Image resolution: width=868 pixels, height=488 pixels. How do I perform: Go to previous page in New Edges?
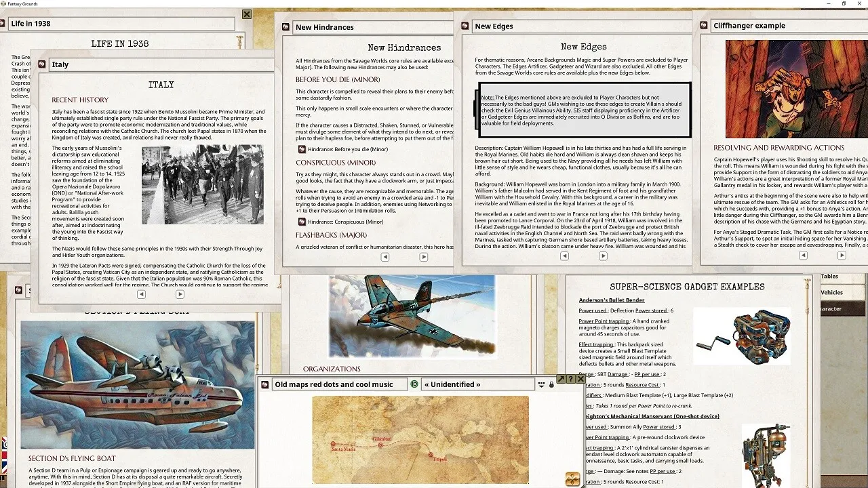pos(564,256)
